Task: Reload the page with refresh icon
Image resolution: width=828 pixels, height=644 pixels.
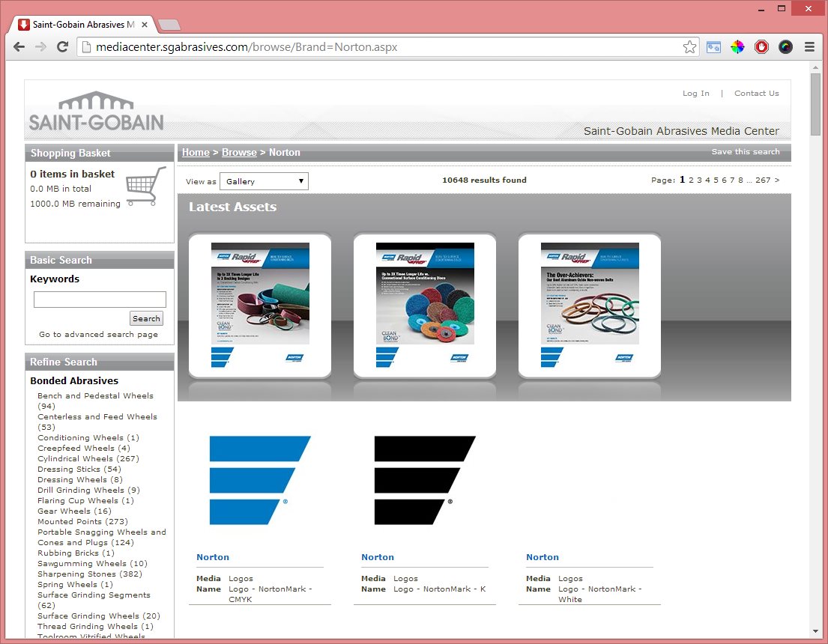Action: (62, 47)
